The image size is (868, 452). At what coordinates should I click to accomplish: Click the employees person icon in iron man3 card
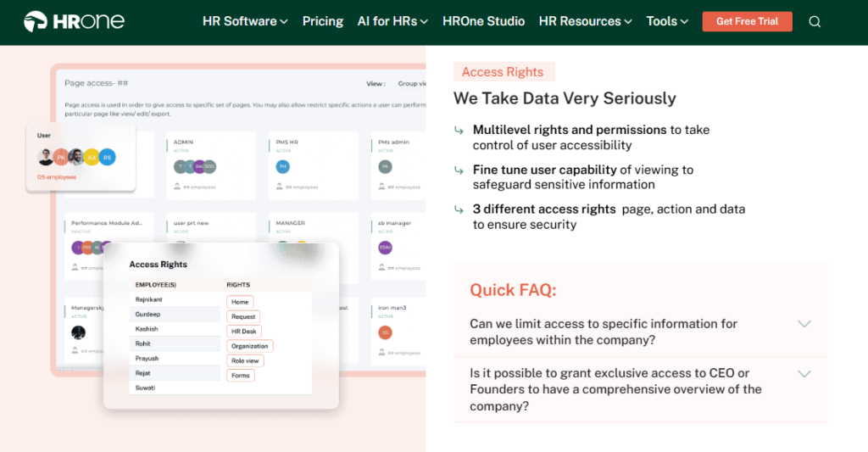click(x=382, y=352)
